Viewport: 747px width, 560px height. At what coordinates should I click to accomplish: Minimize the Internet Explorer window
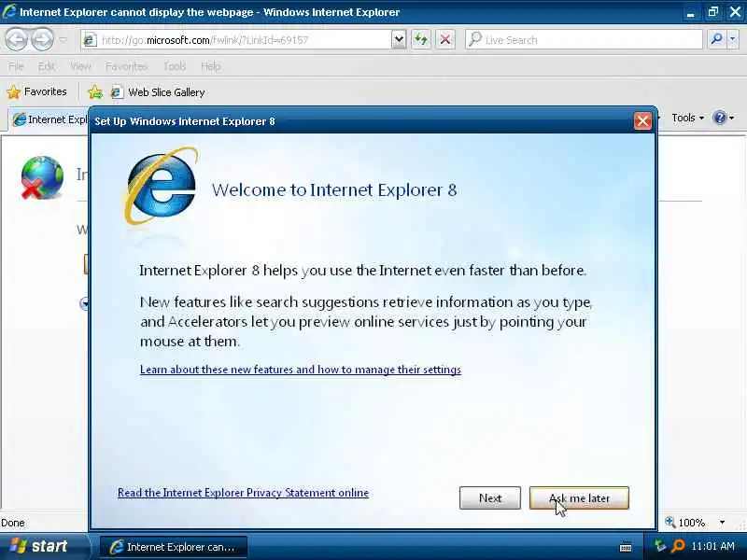pyautogui.click(x=690, y=13)
